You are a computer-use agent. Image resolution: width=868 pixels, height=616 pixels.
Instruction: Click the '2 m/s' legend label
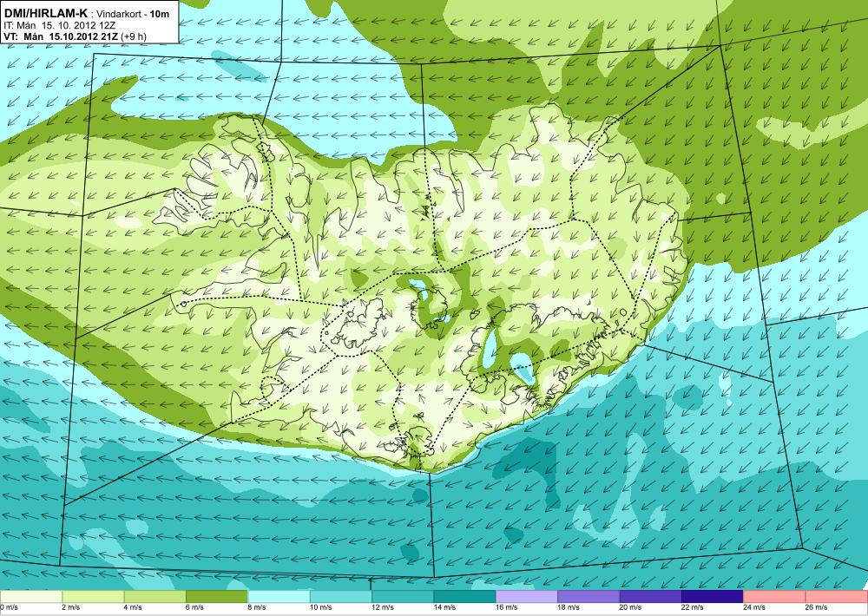pyautogui.click(x=71, y=607)
